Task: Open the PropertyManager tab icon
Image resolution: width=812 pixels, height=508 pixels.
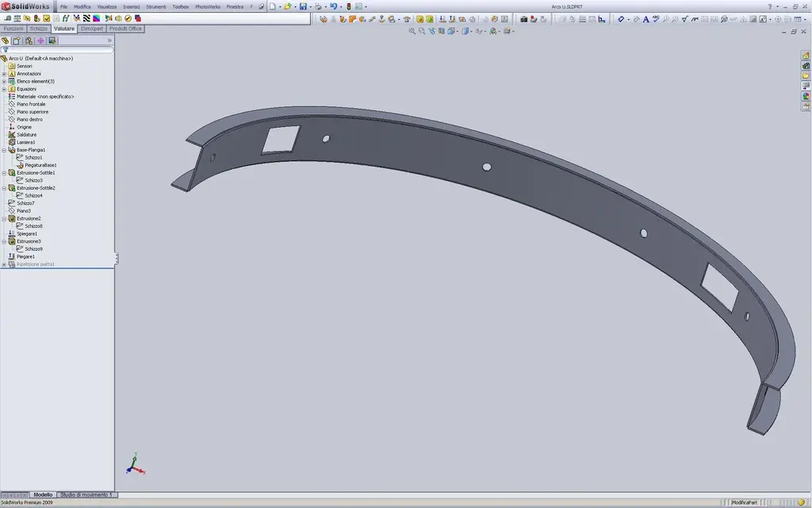Action: pos(17,40)
